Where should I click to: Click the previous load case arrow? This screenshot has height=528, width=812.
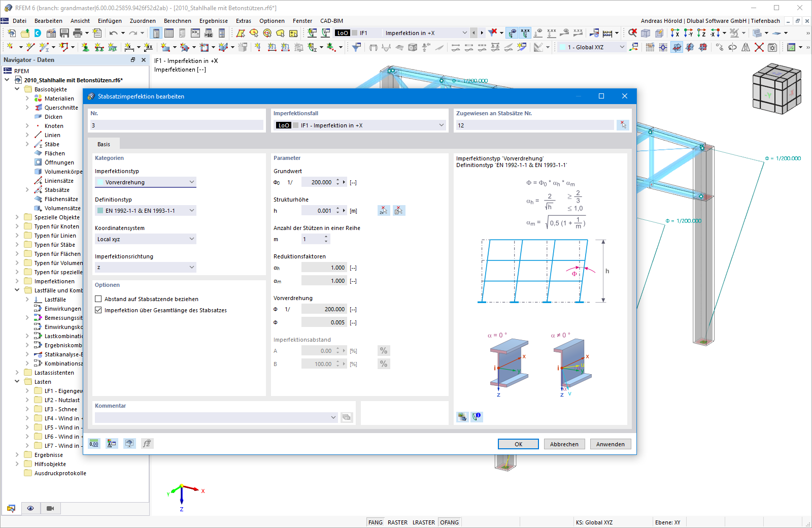(473, 33)
